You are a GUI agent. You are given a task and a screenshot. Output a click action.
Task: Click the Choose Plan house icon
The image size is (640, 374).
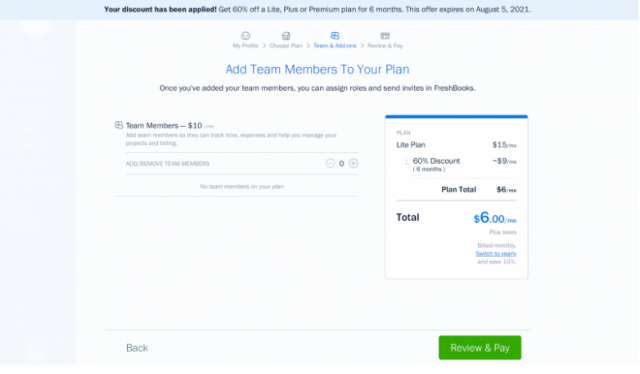(286, 36)
